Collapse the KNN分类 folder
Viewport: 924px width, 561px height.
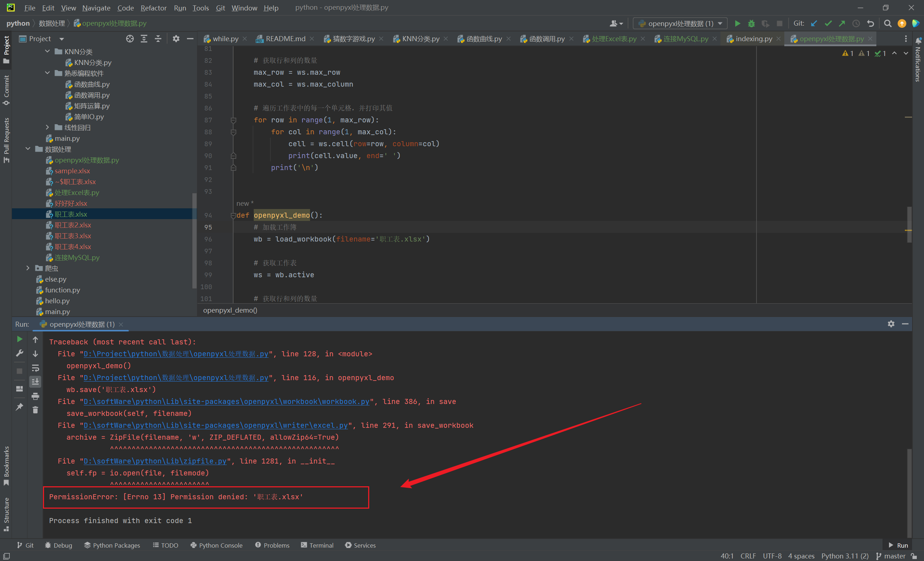47,51
